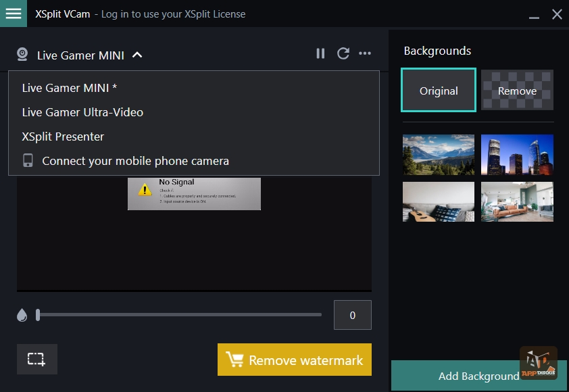Click the blur value input field
Viewport: 569px width, 392px height.
[352, 315]
